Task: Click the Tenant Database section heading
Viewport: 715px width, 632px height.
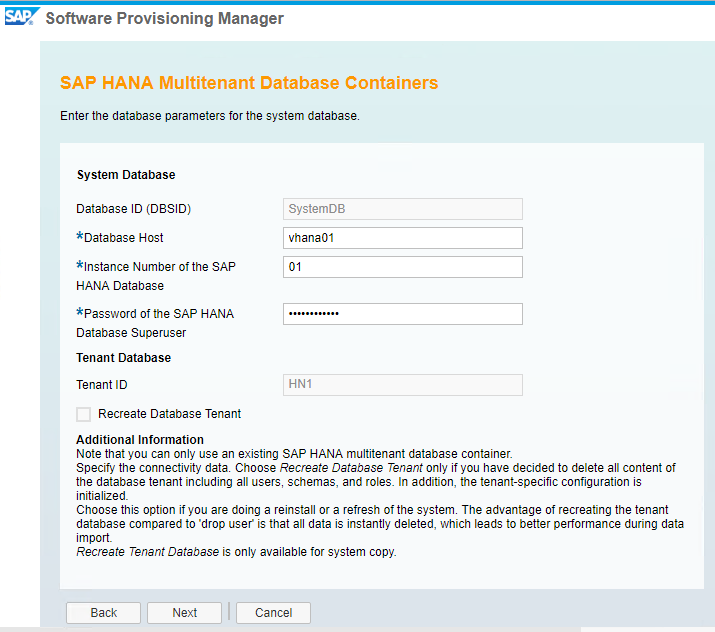Action: tap(124, 357)
